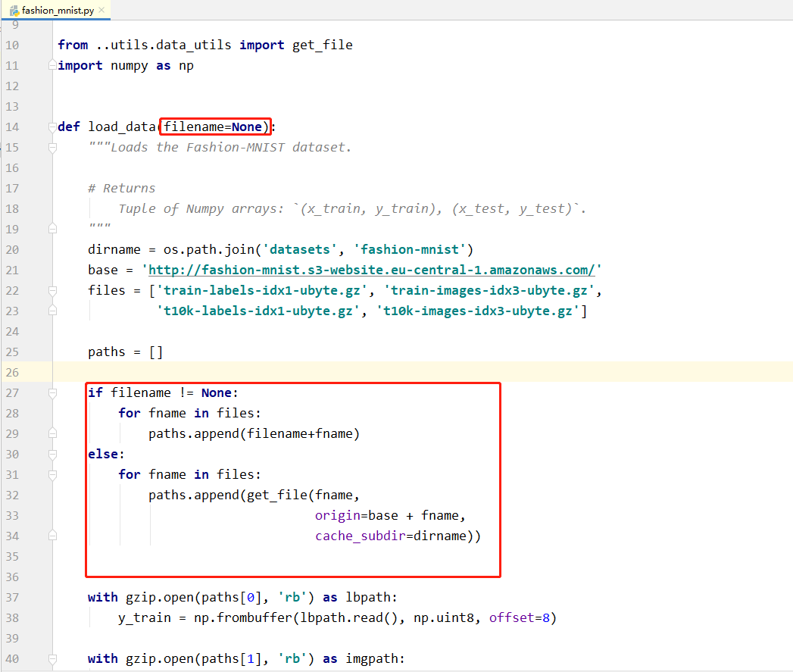Image resolution: width=793 pixels, height=672 pixels.
Task: Click the numpy module name on line 11
Action: coord(130,66)
